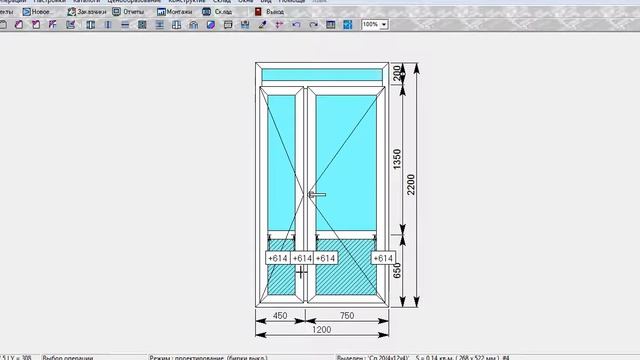Click the table grid icon near zoom
This screenshot has height=360, width=640.
(x=331, y=25)
